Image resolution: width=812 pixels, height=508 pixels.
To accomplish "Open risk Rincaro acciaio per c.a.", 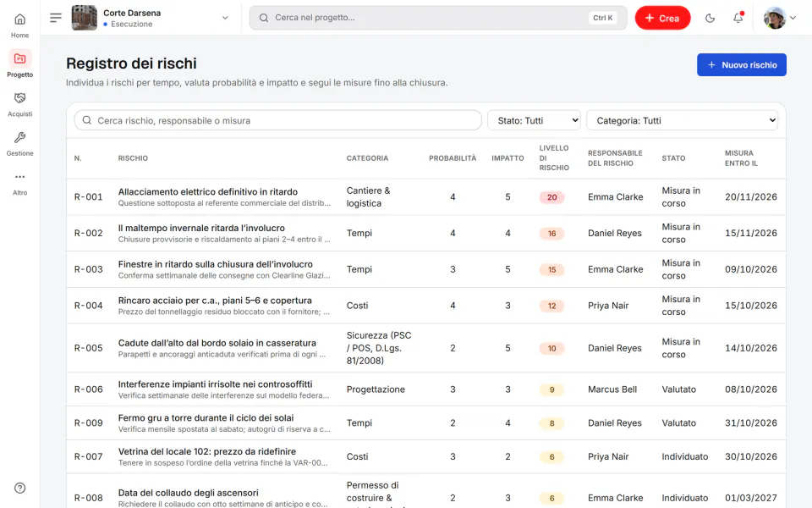I will (215, 301).
